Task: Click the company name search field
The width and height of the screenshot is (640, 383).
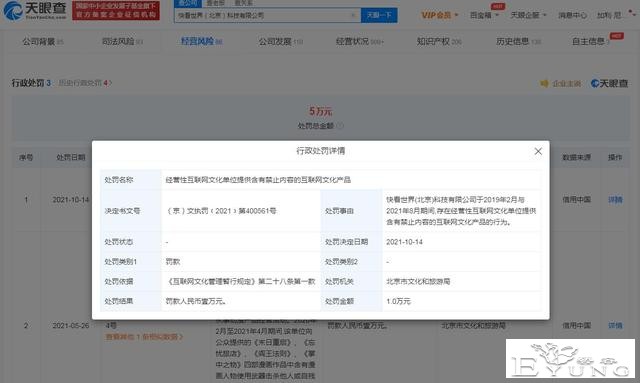Action: coord(267,16)
